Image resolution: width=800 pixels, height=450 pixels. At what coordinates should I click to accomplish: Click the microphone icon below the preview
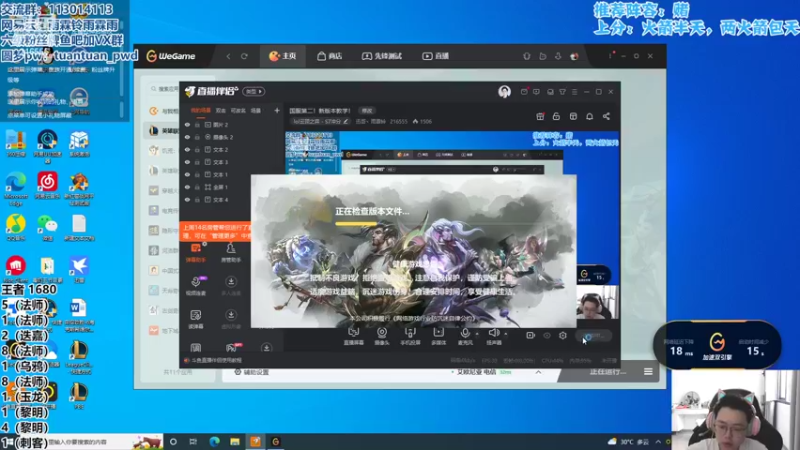(x=465, y=333)
